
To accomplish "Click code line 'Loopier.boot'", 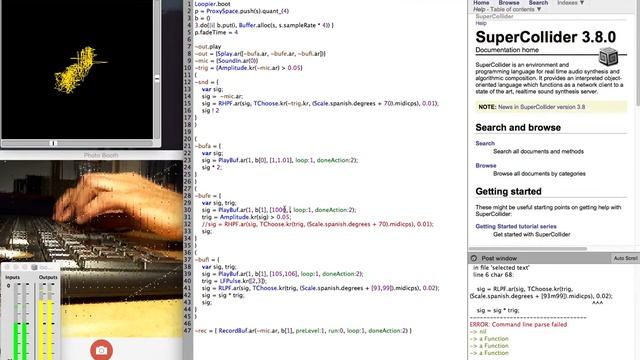I will click(212, 4).
